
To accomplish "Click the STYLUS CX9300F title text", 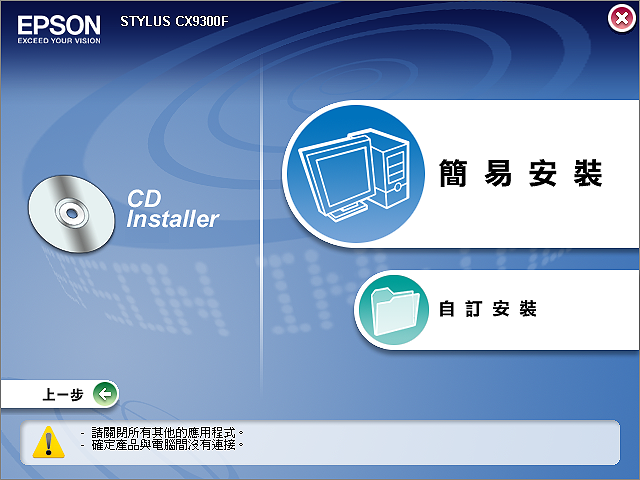I will pos(174,21).
